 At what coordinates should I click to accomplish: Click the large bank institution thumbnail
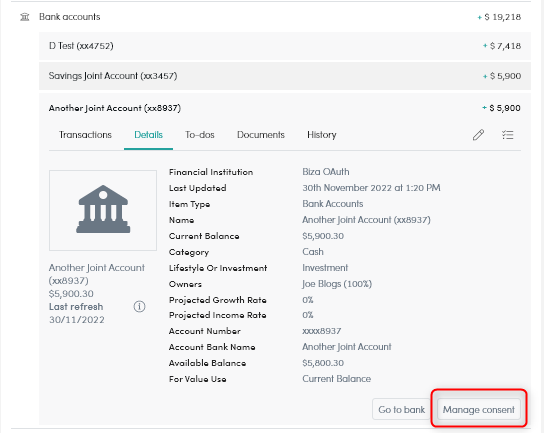coord(103,210)
